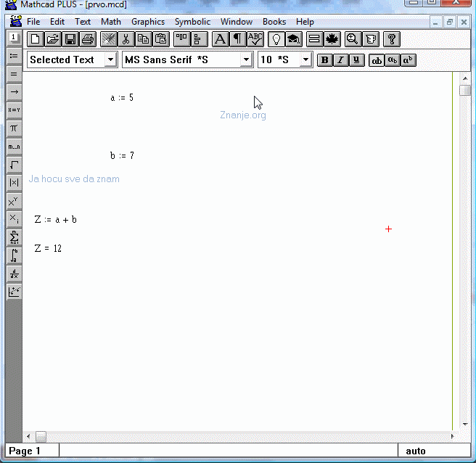Toggle underline formatting

(356, 60)
